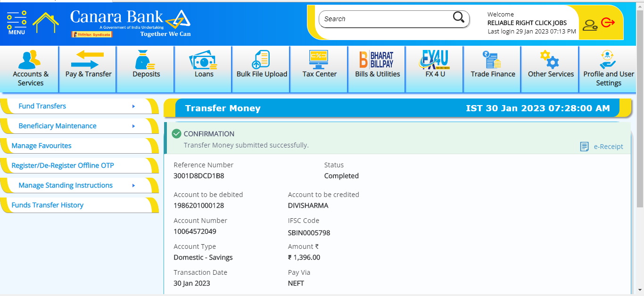The width and height of the screenshot is (644, 296).
Task: Click the red logout icon
Action: (x=608, y=23)
